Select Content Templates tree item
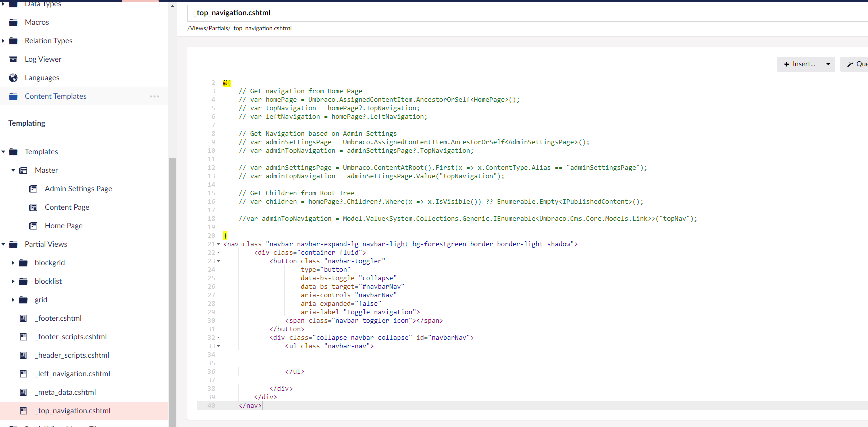The height and width of the screenshot is (427, 868). 55,96
